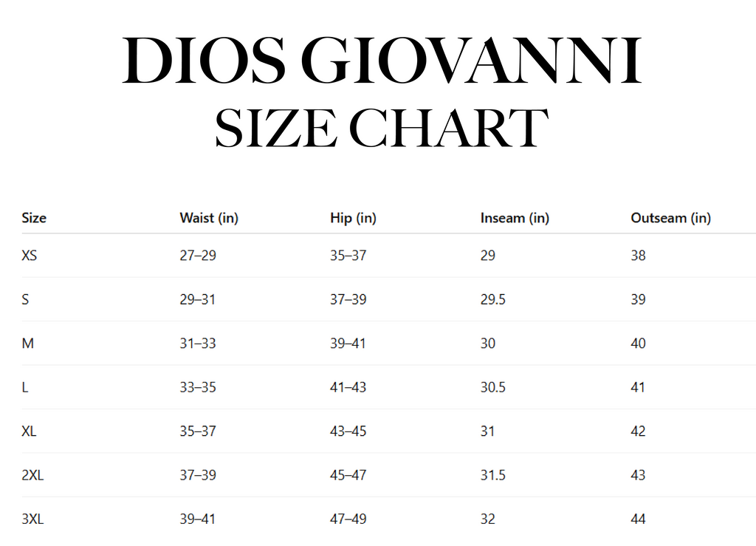Click the SIZE CHART heading

(x=382, y=128)
